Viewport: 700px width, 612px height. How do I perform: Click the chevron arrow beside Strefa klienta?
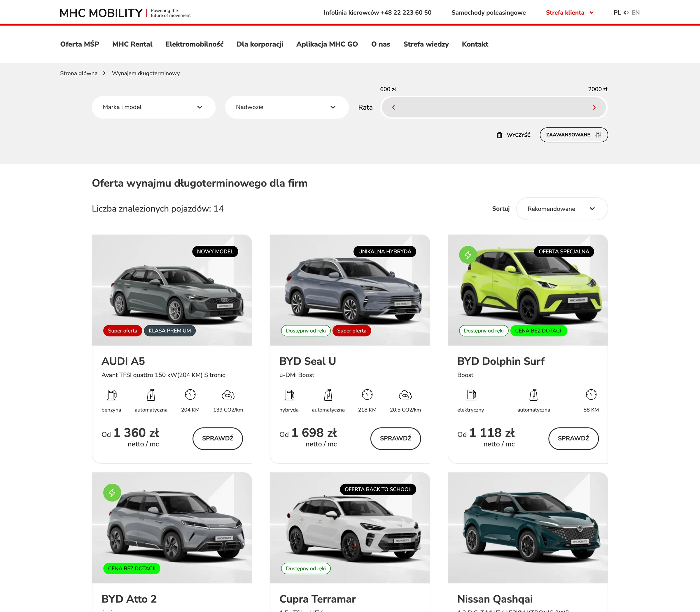point(591,13)
